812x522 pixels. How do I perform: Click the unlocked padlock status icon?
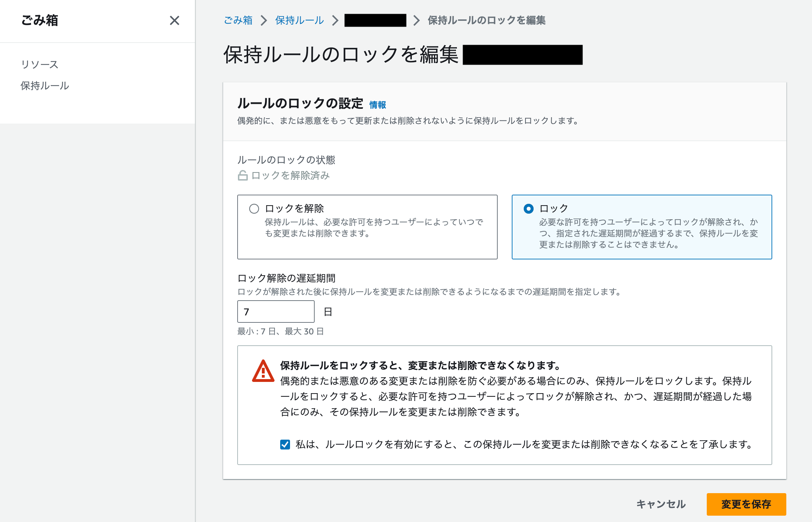click(243, 175)
